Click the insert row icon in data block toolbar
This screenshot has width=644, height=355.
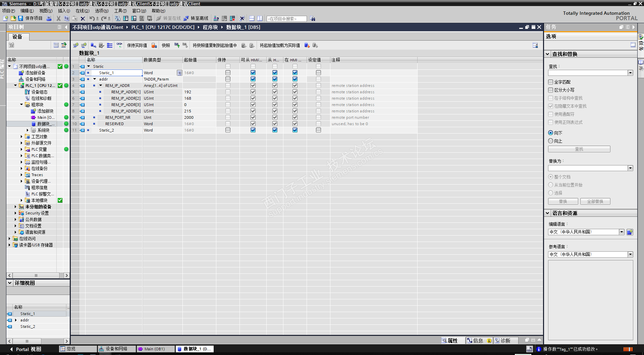point(76,45)
